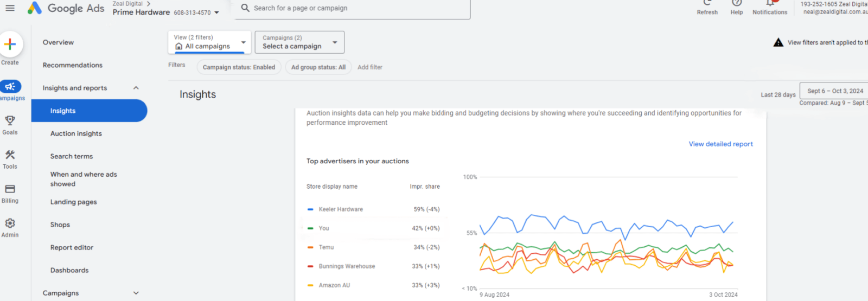Open the Tools wrench icon
The image size is (868, 301).
10,155
